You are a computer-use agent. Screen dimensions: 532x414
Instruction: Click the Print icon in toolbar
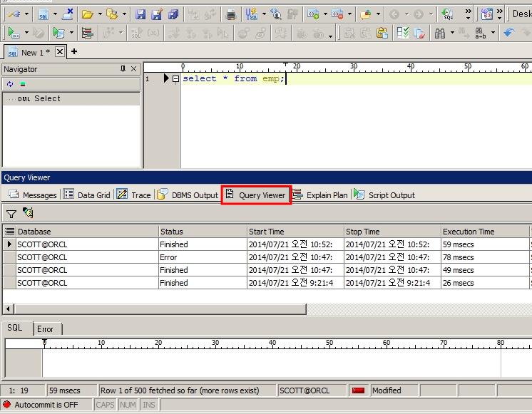pos(231,14)
